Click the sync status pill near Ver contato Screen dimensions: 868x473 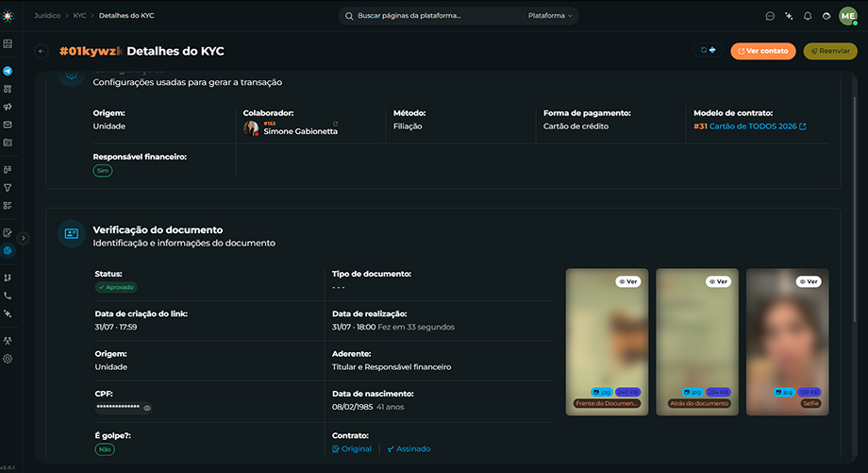coord(708,50)
